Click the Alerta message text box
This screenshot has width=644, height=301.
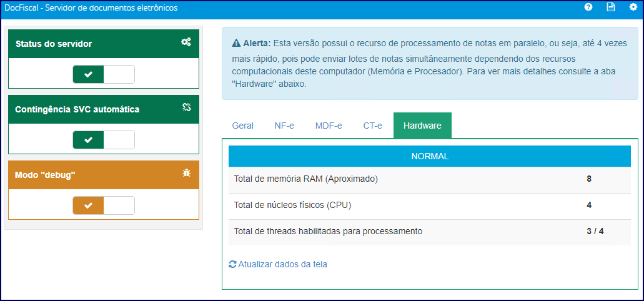coord(430,64)
